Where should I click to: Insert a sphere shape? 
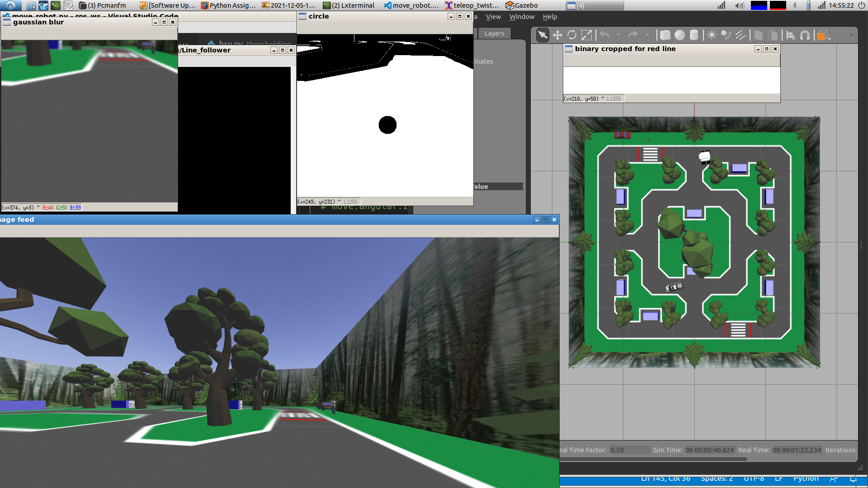pyautogui.click(x=679, y=35)
